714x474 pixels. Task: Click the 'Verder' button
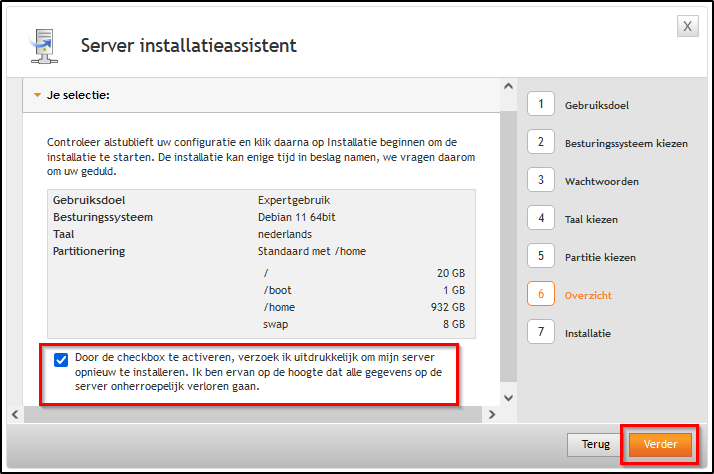(660, 444)
